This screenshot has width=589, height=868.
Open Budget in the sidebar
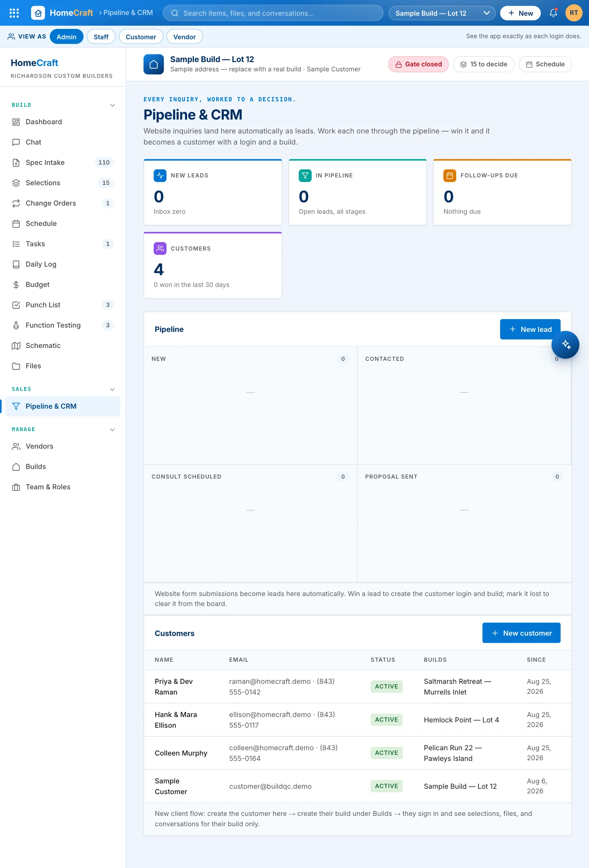[63, 284]
